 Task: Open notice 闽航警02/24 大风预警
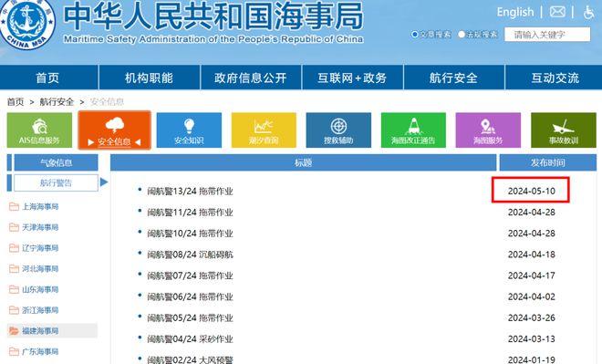[190, 359]
